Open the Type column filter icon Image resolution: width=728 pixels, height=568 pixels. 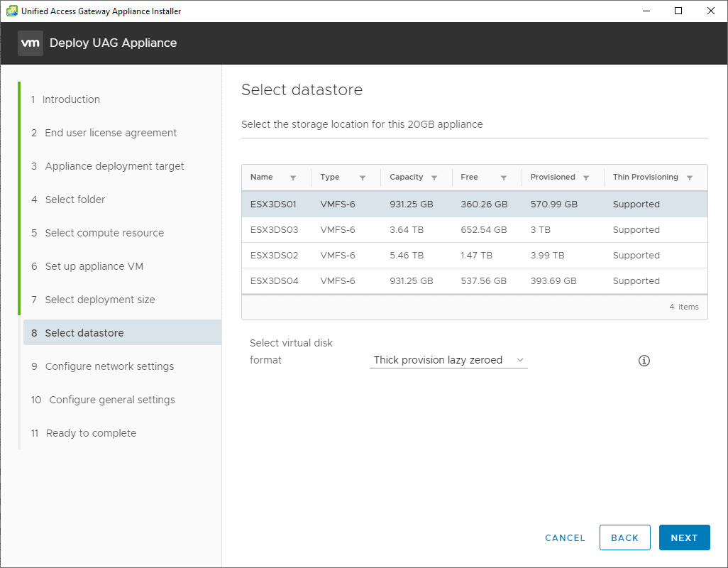tap(363, 178)
